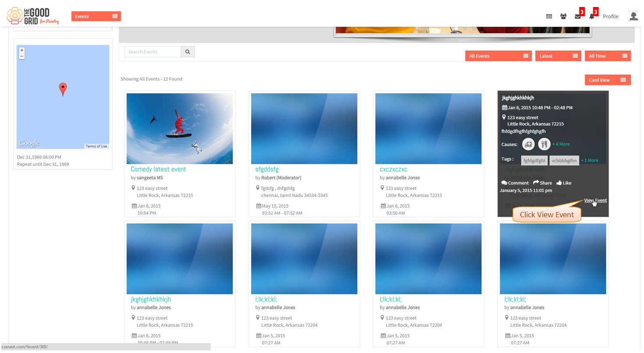Viewport: 644px width, 353px height.
Task: Open the All Time filter dropdown
Action: point(608,56)
